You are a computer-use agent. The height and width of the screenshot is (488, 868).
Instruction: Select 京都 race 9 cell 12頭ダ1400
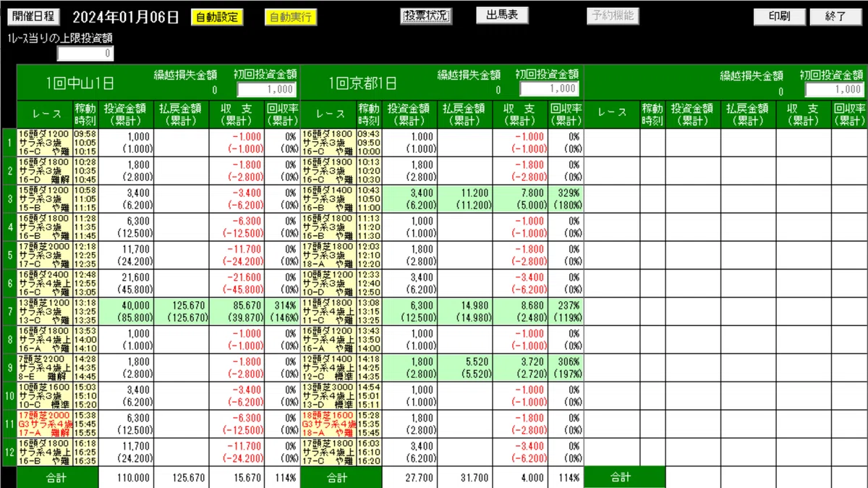click(x=327, y=367)
